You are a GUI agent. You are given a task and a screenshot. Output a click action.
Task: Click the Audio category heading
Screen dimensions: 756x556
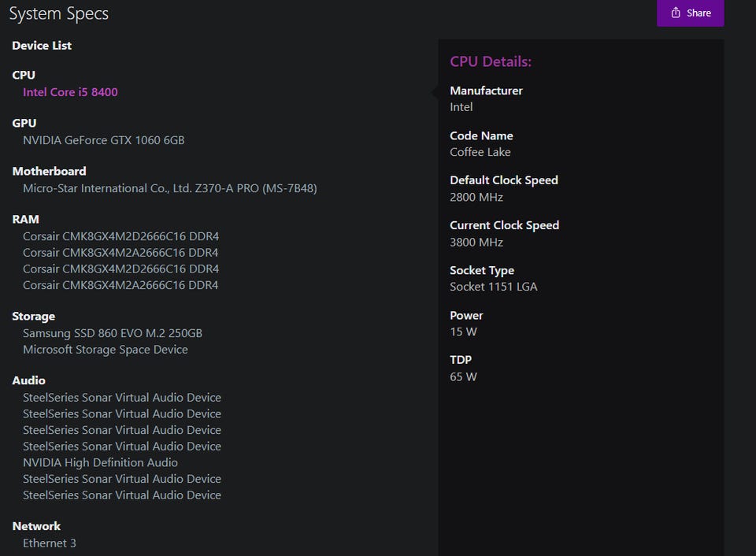28,380
